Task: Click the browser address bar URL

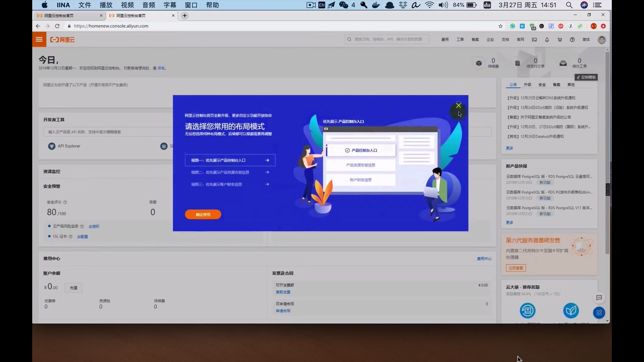Action: click(111, 26)
